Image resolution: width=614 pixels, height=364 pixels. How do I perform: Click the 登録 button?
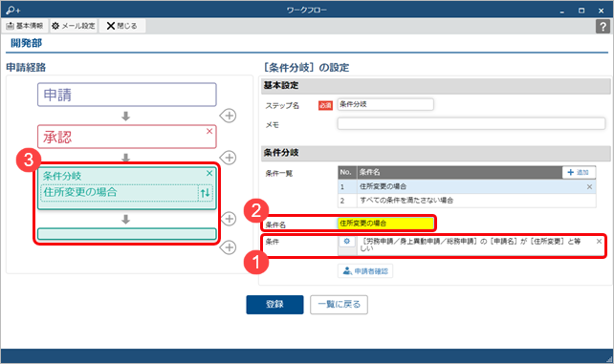coord(274,305)
